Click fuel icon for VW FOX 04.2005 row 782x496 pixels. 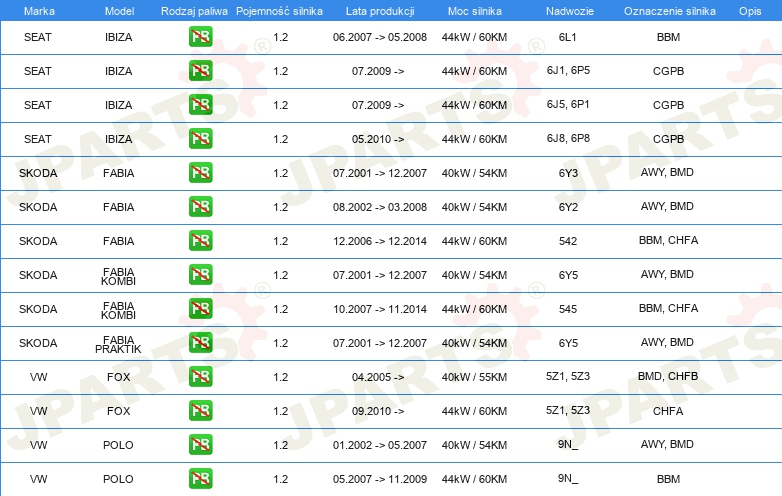pos(200,377)
